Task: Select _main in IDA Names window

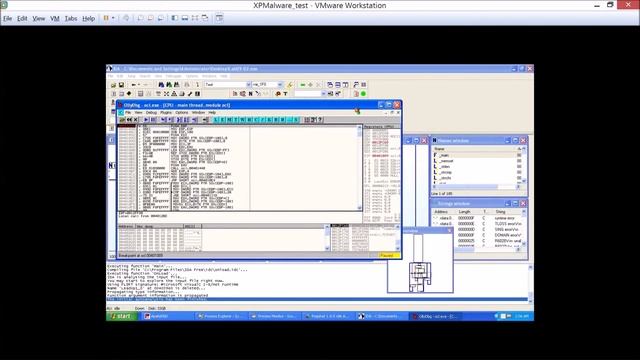Action: pyautogui.click(x=444, y=155)
